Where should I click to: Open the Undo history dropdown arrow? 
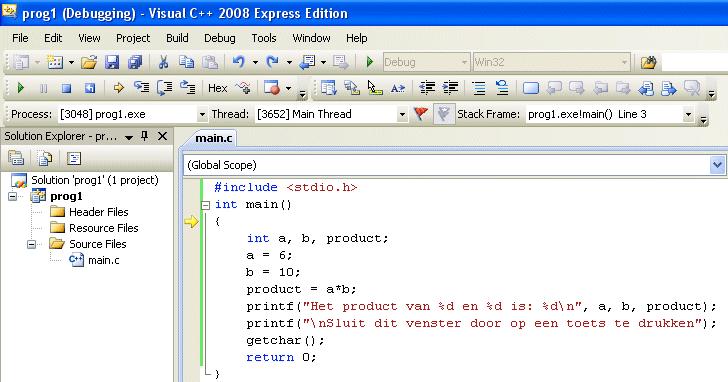pos(255,62)
